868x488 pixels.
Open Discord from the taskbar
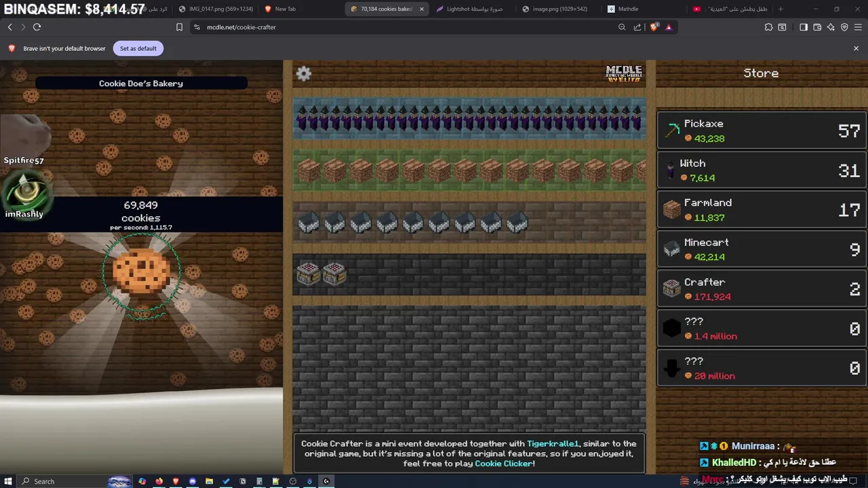(193, 481)
